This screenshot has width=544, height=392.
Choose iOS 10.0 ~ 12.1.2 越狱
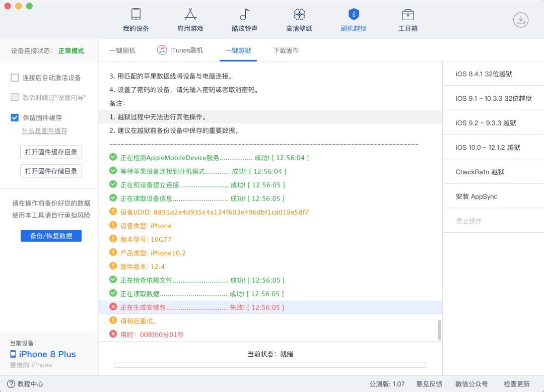[493, 147]
